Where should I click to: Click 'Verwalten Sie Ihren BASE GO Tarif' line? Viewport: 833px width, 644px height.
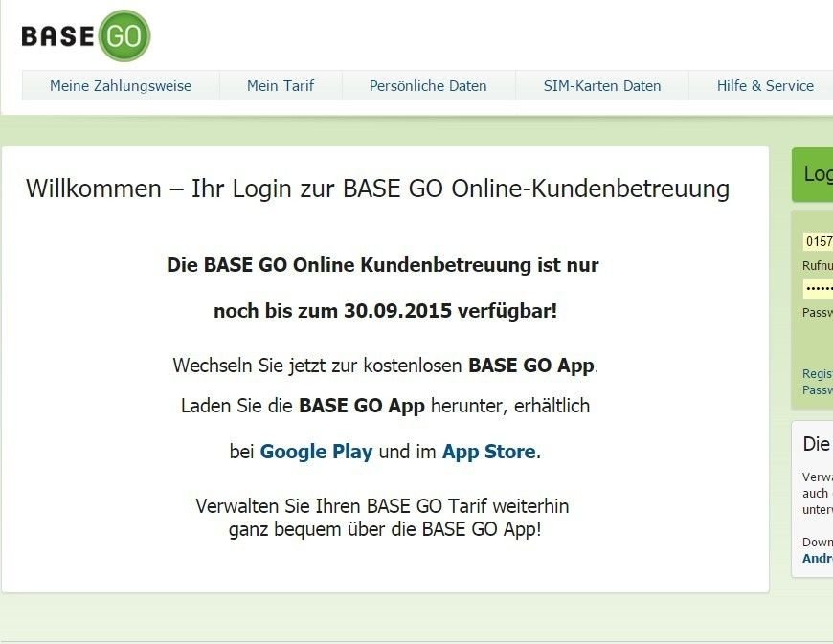(x=382, y=506)
